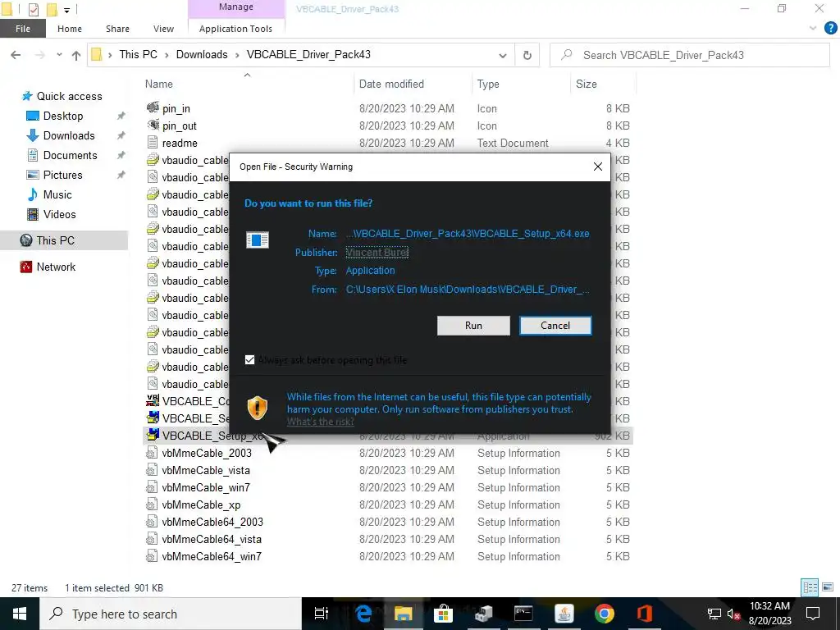Open the network tray icon

(x=714, y=614)
